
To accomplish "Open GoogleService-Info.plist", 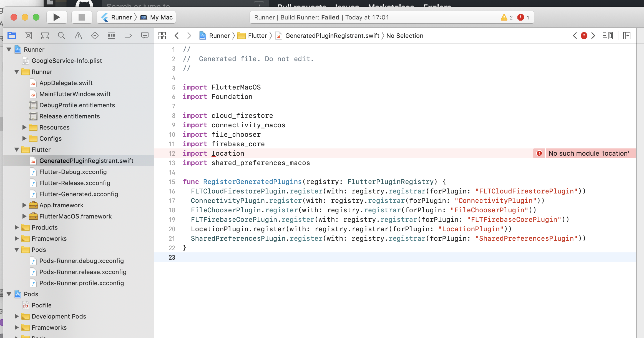I will click(67, 61).
